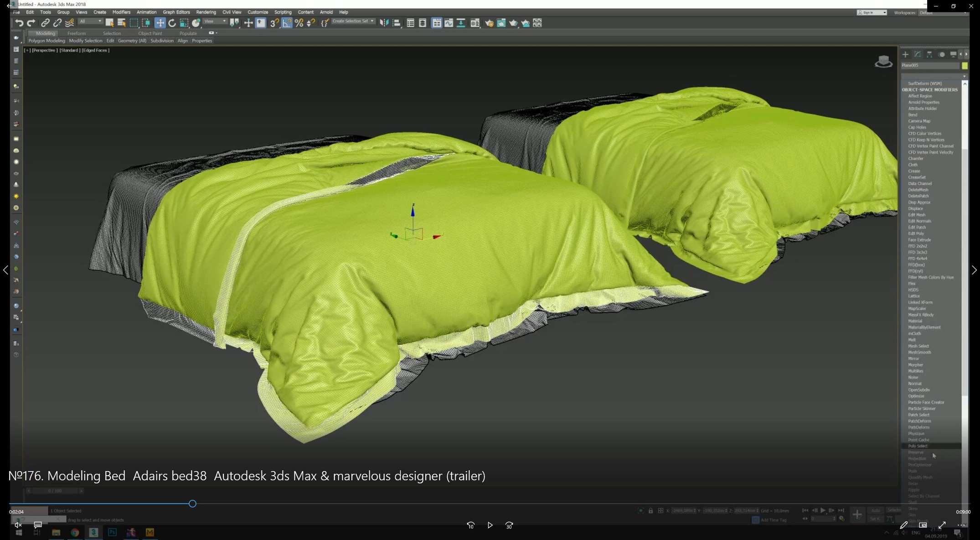Open Render Setup teapot-with-gear icon
The width and height of the screenshot is (980, 540).
coord(489,23)
